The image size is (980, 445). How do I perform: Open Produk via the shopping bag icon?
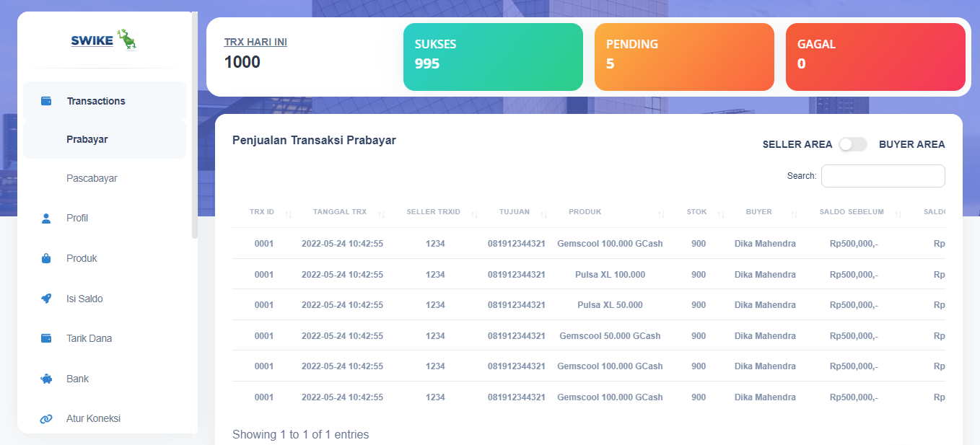(x=46, y=258)
